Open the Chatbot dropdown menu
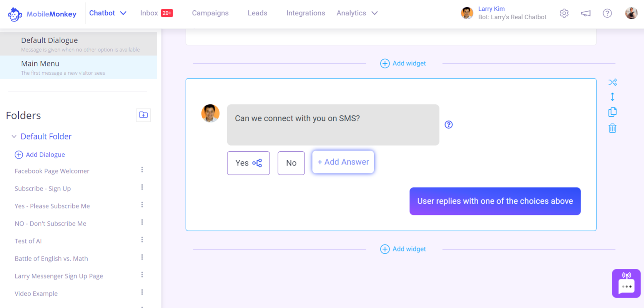 point(108,13)
